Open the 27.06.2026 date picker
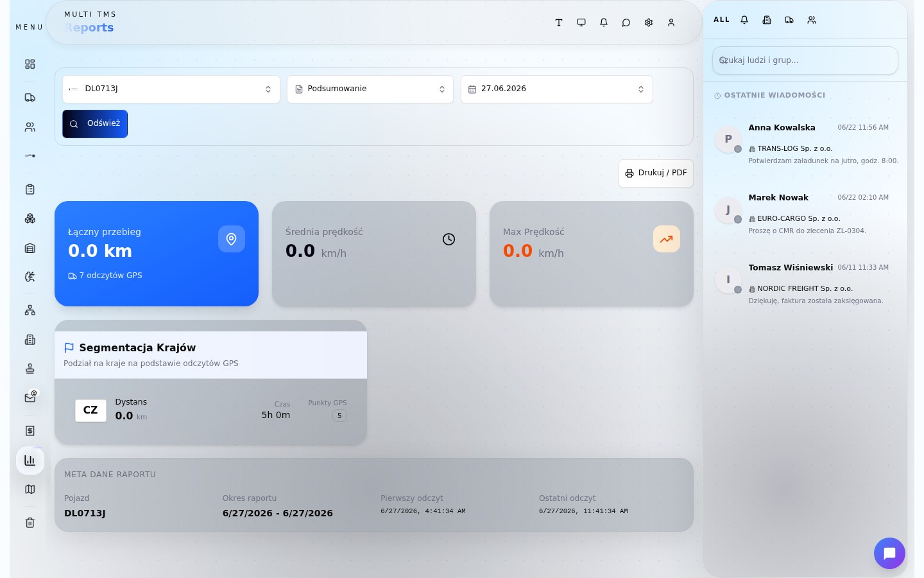Viewport: 924px width, 578px height. coord(557,89)
